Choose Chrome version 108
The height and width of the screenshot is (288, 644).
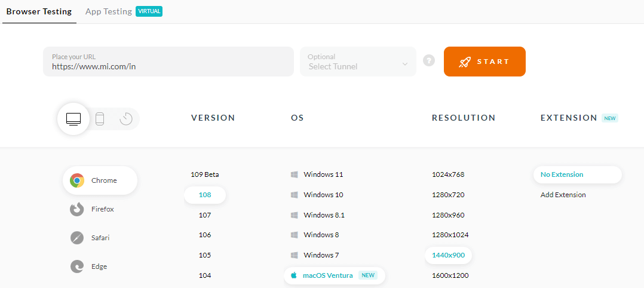tap(205, 195)
